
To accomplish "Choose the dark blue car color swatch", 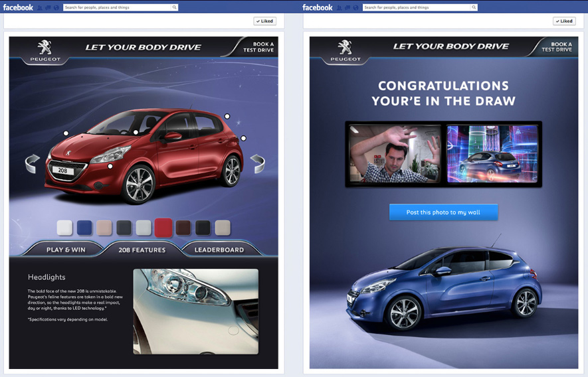I will (84, 228).
